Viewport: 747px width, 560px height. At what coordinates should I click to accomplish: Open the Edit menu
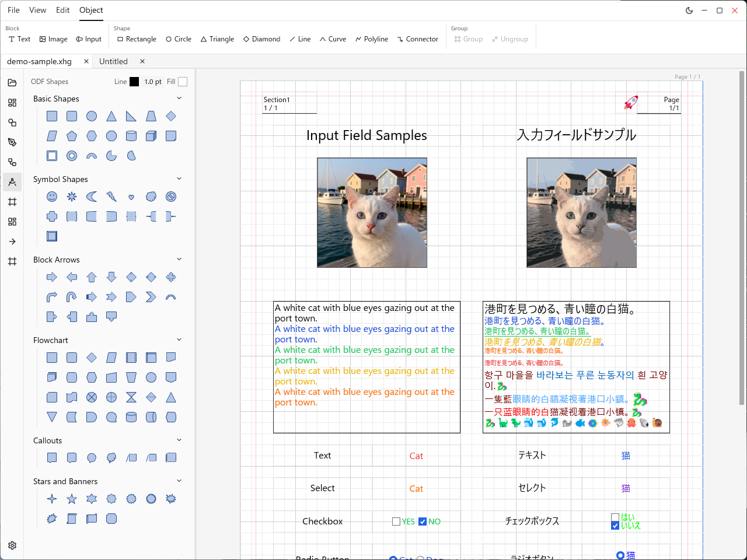(62, 10)
